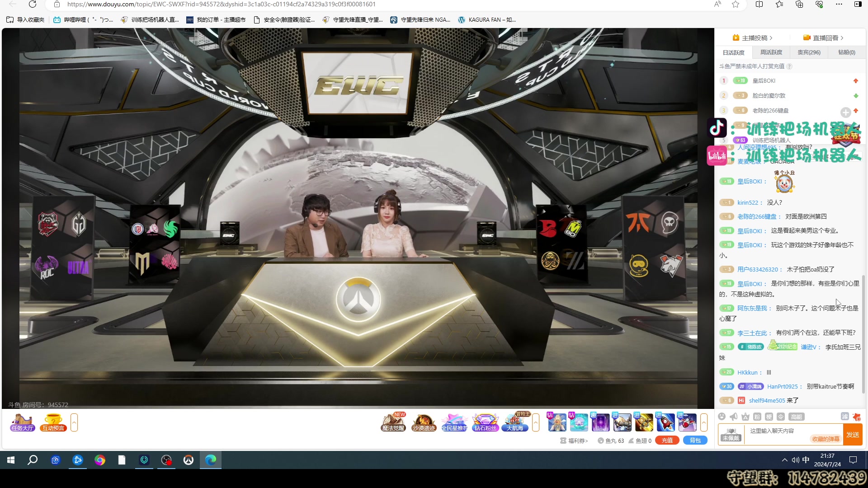Select the pearl shell gift

[x=579, y=422]
